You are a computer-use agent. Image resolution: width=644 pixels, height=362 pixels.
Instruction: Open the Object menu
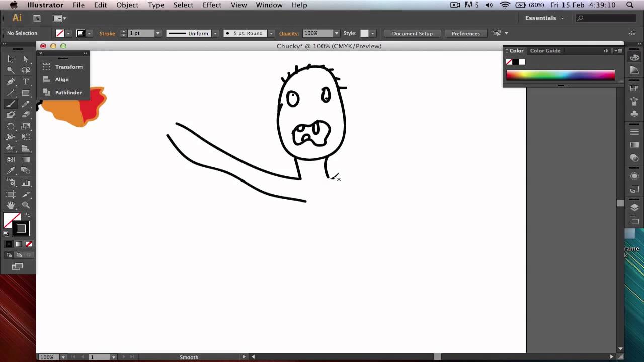coord(127,5)
